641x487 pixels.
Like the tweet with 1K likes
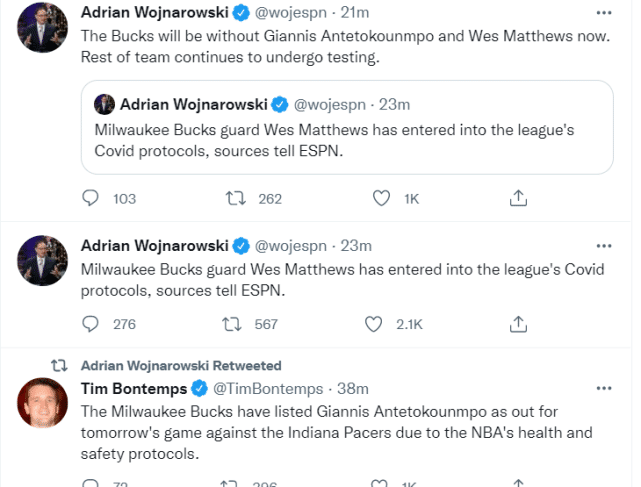(x=381, y=199)
